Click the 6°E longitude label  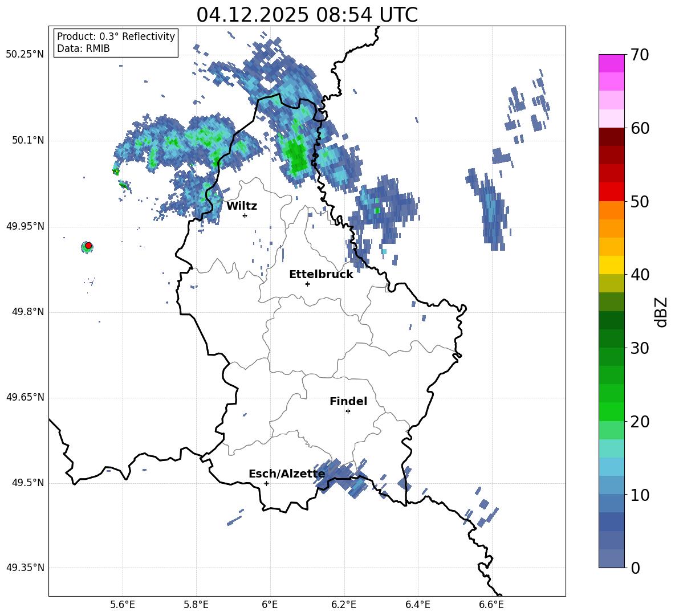270,605
